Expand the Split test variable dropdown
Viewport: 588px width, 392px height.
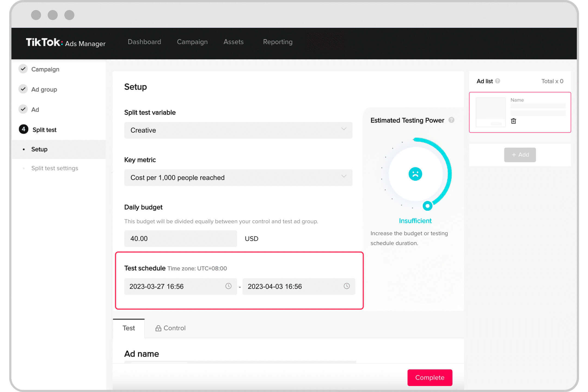(x=238, y=130)
